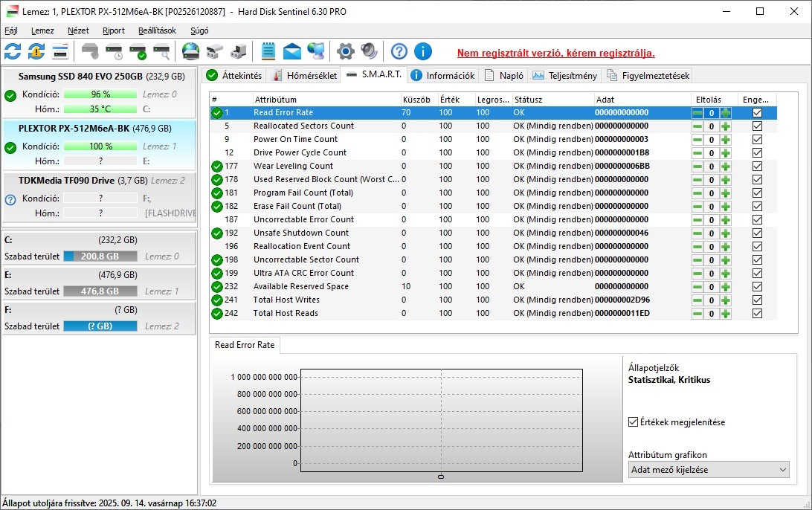Screen dimensions: 812x510
Task: Click the blue question mark help icon
Action: (x=399, y=51)
